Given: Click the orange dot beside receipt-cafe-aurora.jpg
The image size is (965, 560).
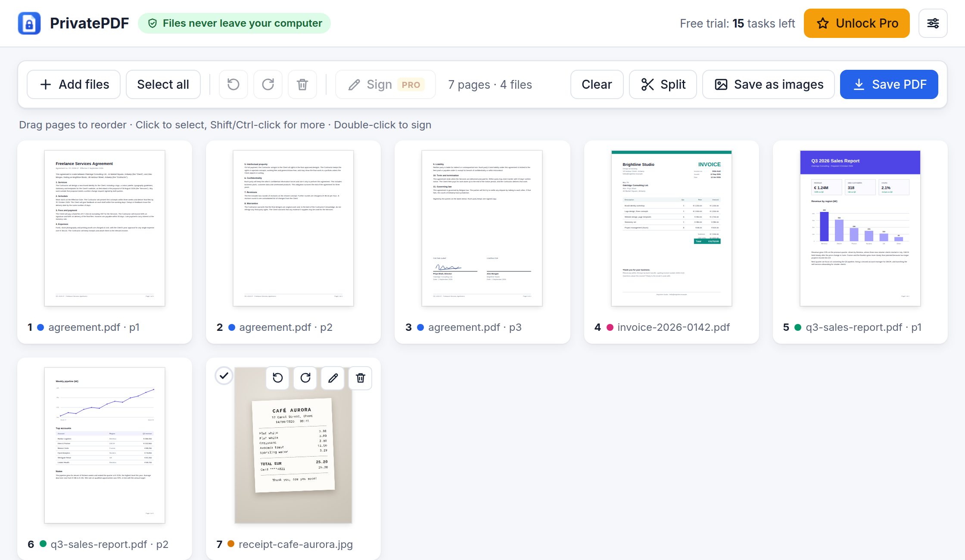Looking at the screenshot, I should [231, 544].
